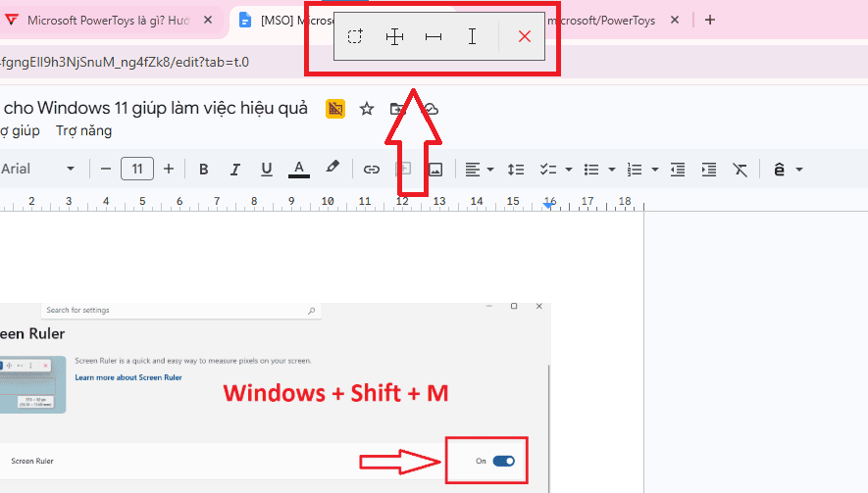Select the Spacing cross measuring tool
The height and width of the screenshot is (493, 868).
(394, 36)
